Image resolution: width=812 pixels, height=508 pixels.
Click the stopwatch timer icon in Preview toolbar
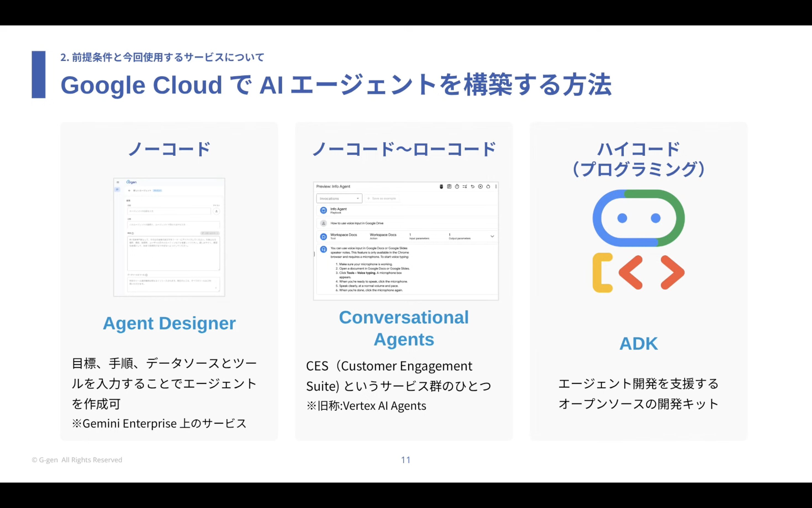tap(457, 187)
